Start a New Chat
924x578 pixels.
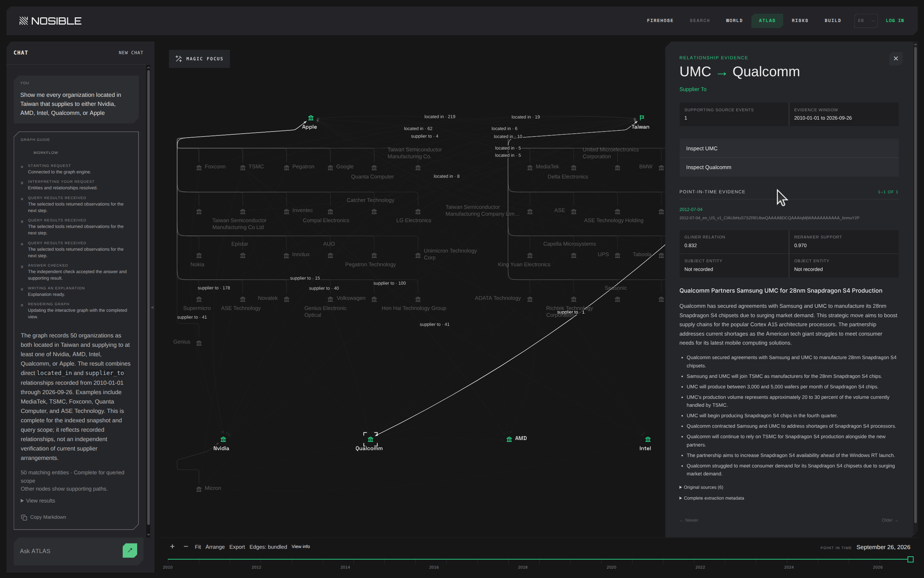(131, 53)
